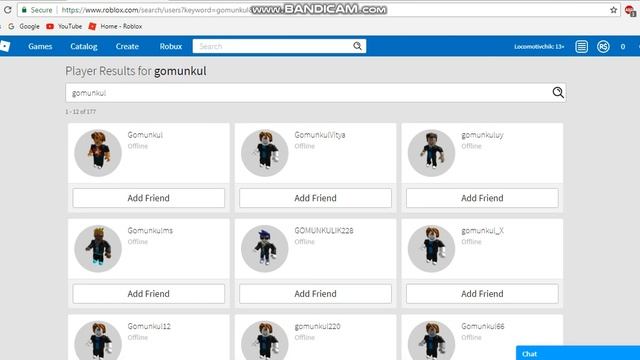Add GomunkulVitya as a friend
This screenshot has height=360, width=640.
(x=315, y=198)
